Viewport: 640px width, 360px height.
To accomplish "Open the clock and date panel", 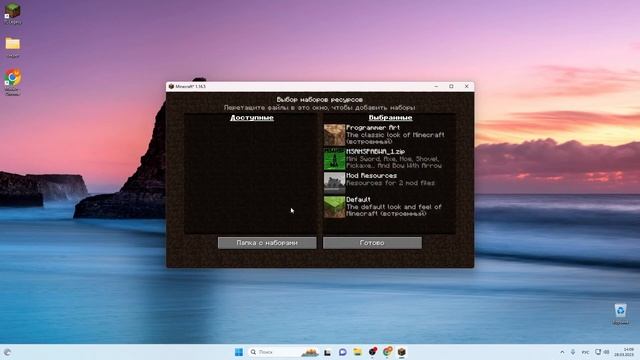I will [625, 352].
